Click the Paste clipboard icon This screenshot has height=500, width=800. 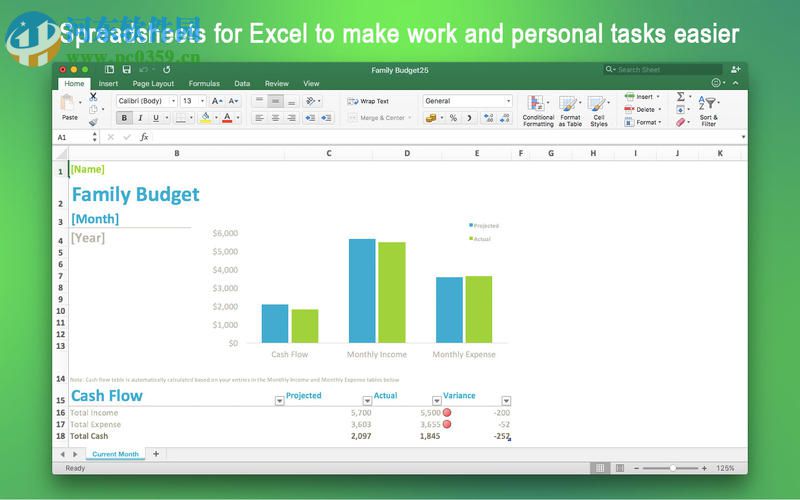pos(67,103)
